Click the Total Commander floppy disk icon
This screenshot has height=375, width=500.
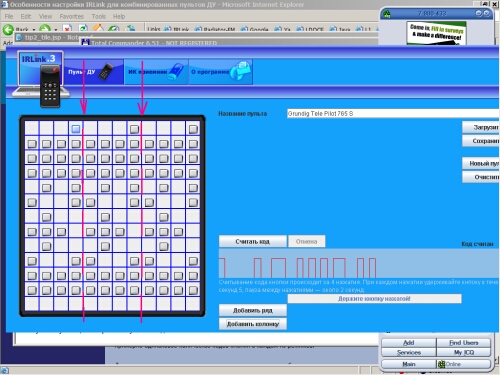click(86, 43)
